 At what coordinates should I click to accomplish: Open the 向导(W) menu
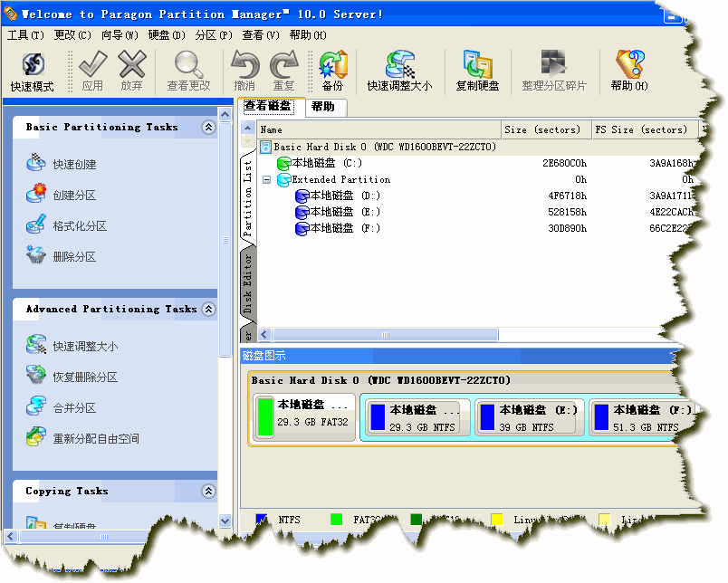[x=120, y=35]
